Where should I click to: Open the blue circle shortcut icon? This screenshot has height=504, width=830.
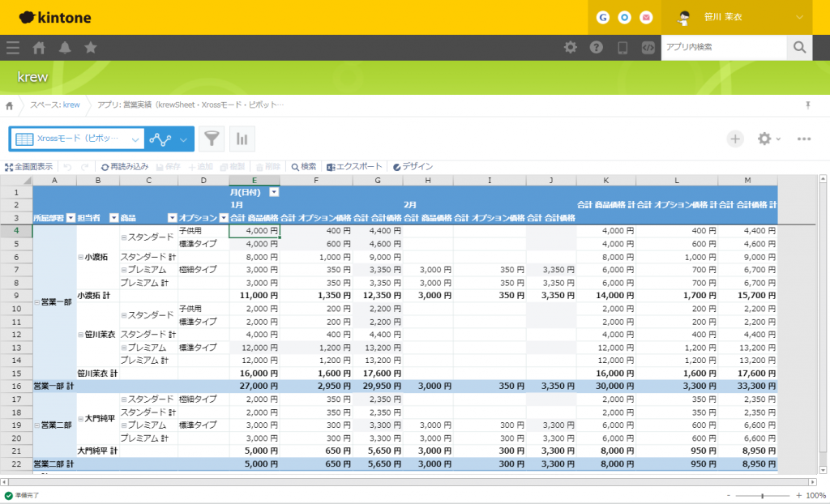(x=625, y=18)
